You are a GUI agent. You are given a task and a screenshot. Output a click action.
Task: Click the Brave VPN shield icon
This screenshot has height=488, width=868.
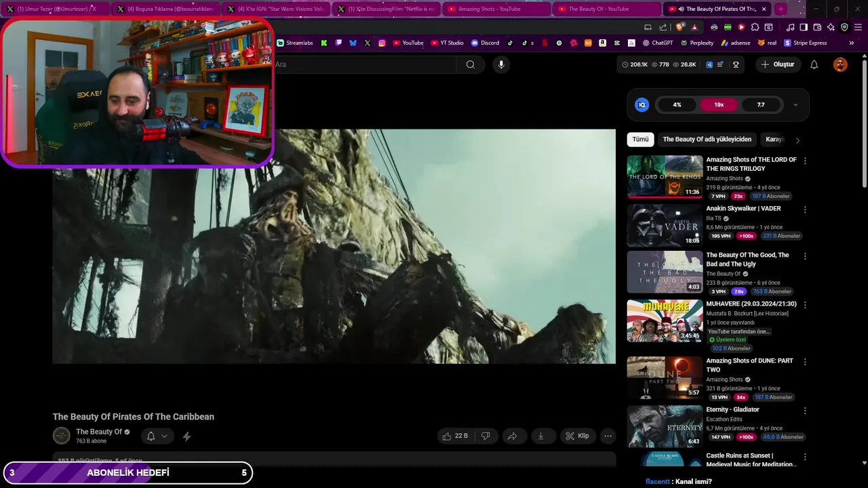(x=844, y=27)
